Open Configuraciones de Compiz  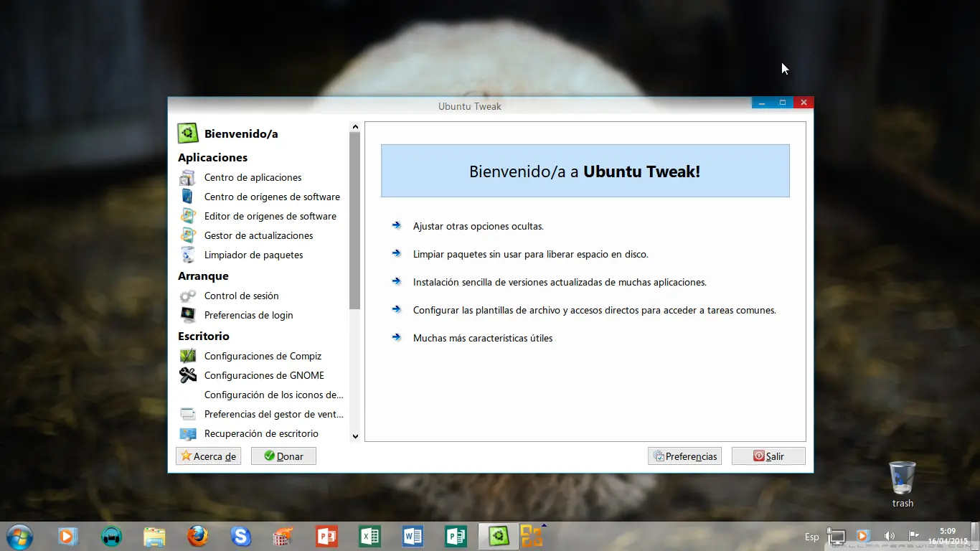[x=263, y=356]
